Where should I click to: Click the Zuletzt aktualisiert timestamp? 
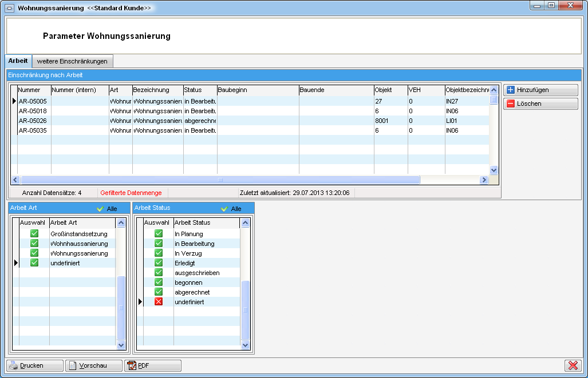point(294,193)
